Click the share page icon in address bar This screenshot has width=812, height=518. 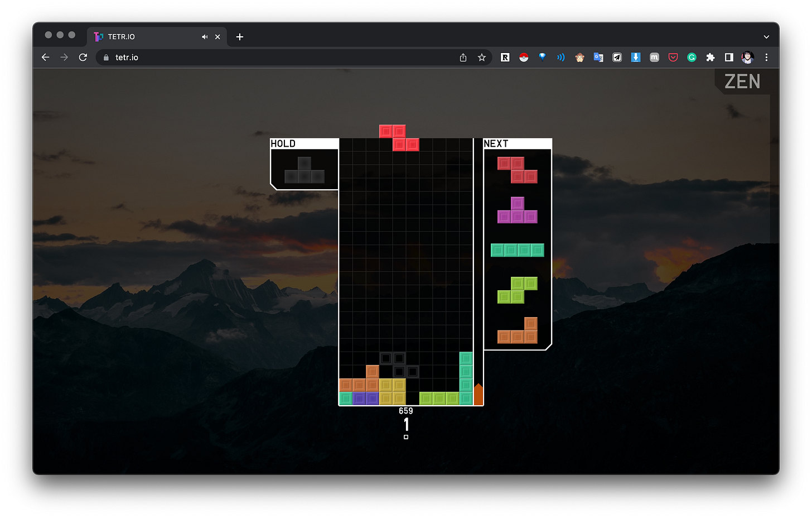pos(463,57)
